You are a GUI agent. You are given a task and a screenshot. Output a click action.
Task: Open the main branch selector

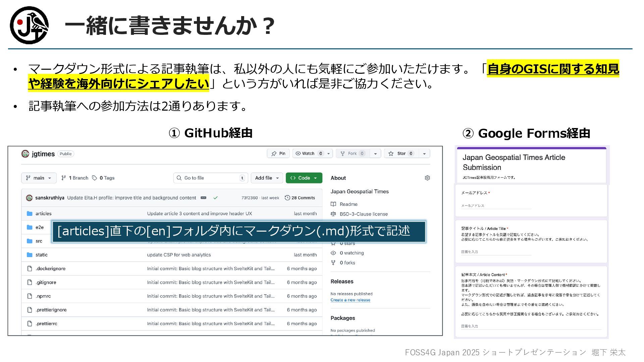pyautogui.click(x=39, y=178)
